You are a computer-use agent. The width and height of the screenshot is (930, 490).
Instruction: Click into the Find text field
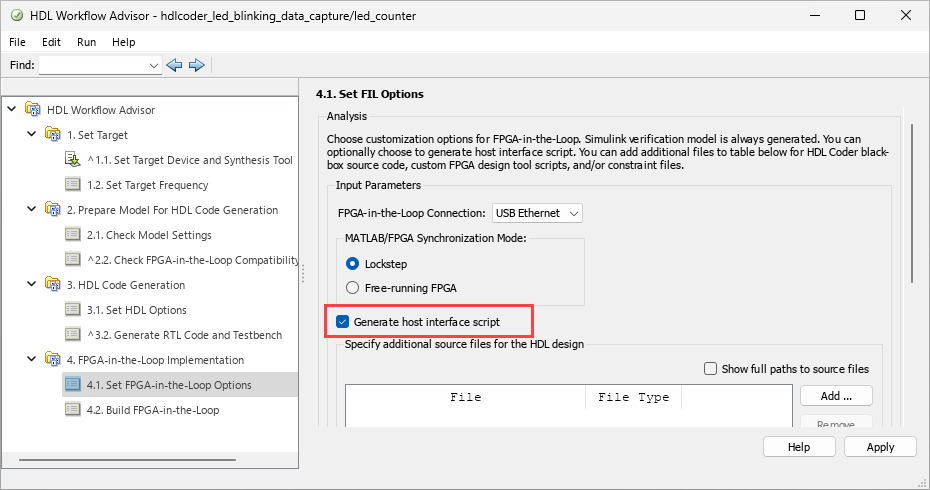coord(94,65)
